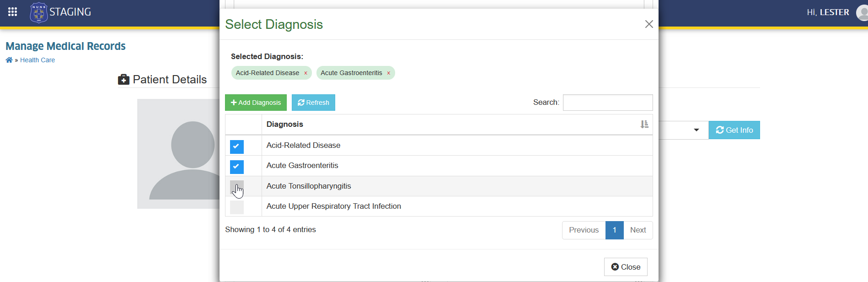Open the apps grid menu icon
The height and width of the screenshot is (282, 868).
12,12
